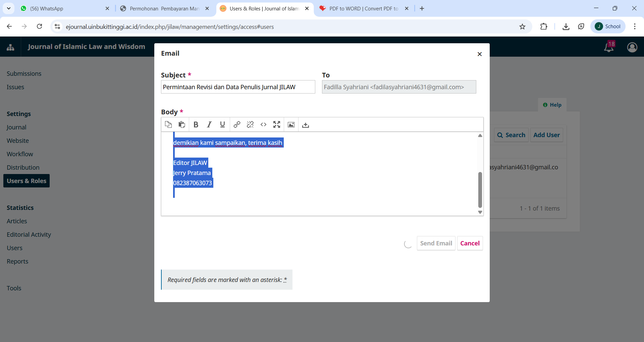Cancel the email composition
The image size is (644, 342).
(x=470, y=243)
